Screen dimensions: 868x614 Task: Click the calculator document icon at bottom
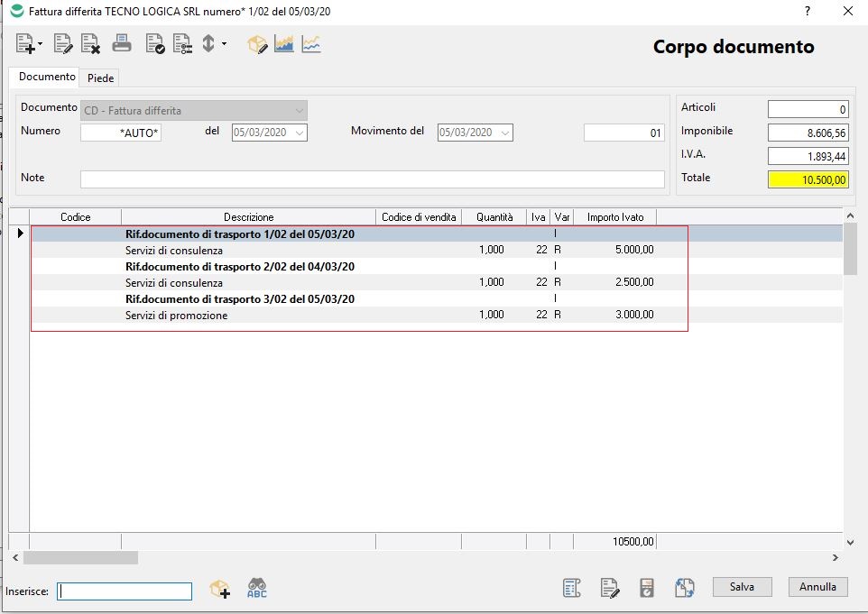647,589
